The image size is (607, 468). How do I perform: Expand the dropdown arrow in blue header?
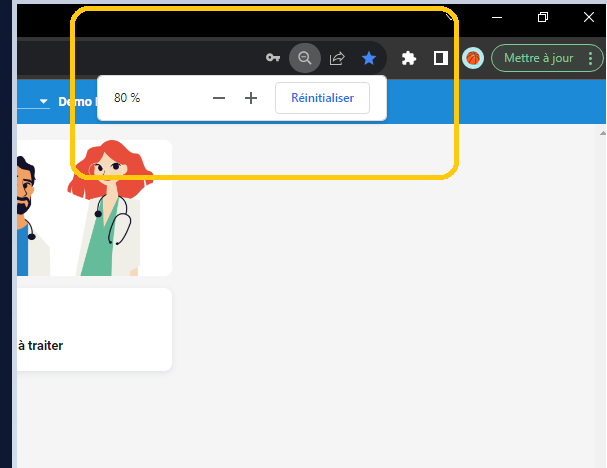point(44,102)
